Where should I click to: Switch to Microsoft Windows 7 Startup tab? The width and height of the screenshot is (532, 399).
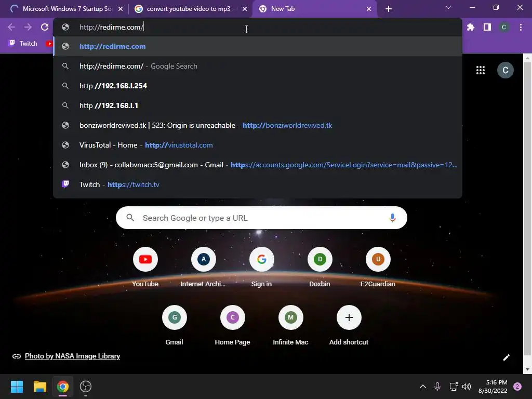(65, 9)
